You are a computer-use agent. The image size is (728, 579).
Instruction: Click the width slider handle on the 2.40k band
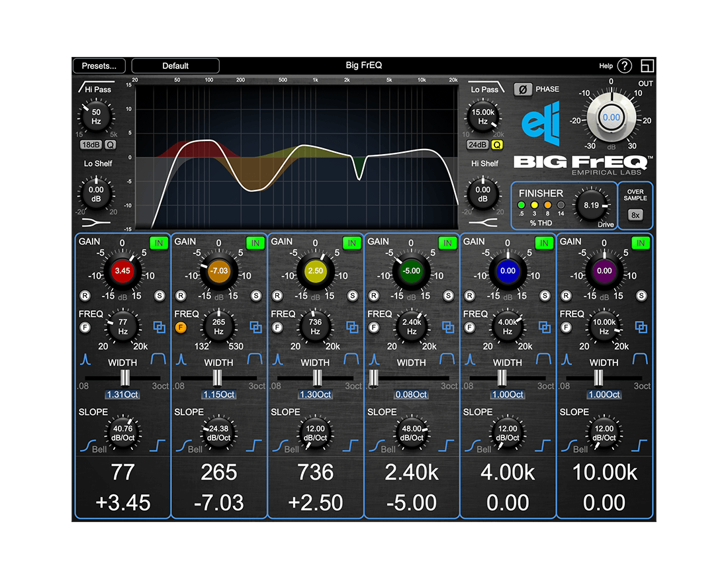pos(374,378)
